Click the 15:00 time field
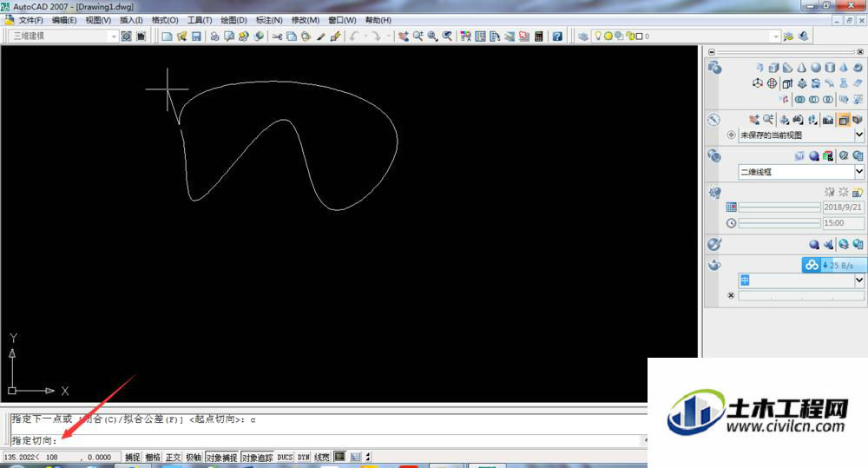This screenshot has width=868, height=468. pos(843,222)
